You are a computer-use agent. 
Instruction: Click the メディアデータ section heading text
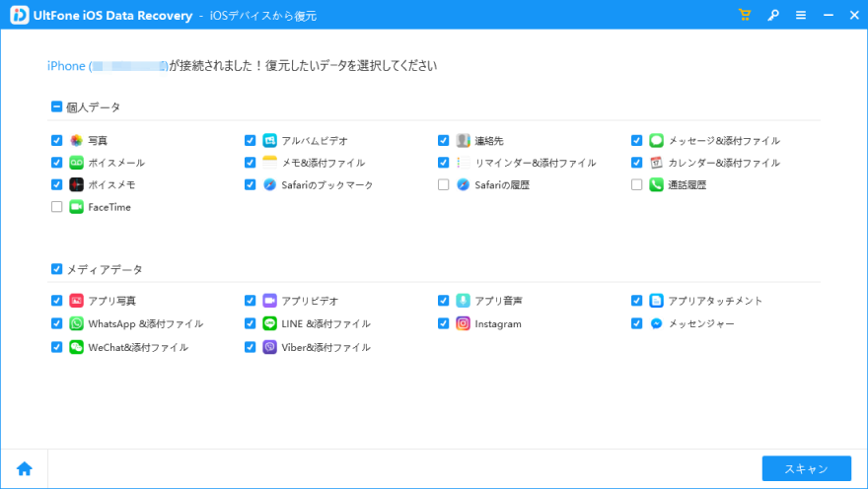tap(105, 269)
